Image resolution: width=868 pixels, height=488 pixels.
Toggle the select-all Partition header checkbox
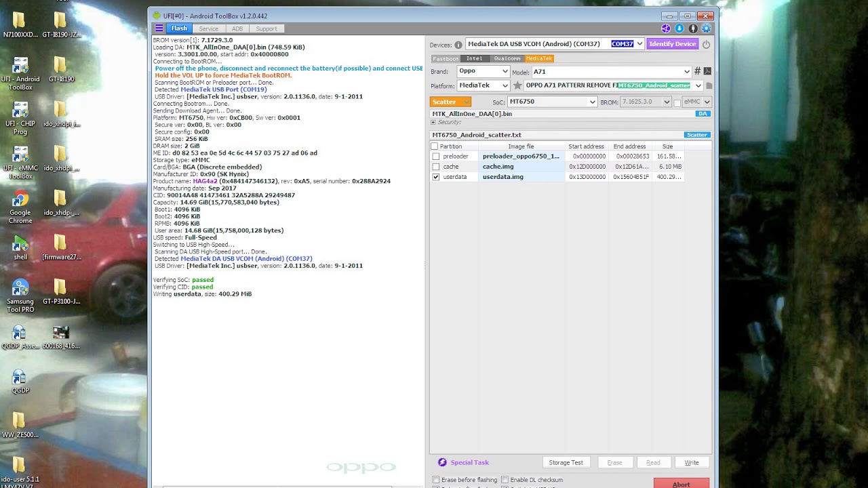coord(435,146)
